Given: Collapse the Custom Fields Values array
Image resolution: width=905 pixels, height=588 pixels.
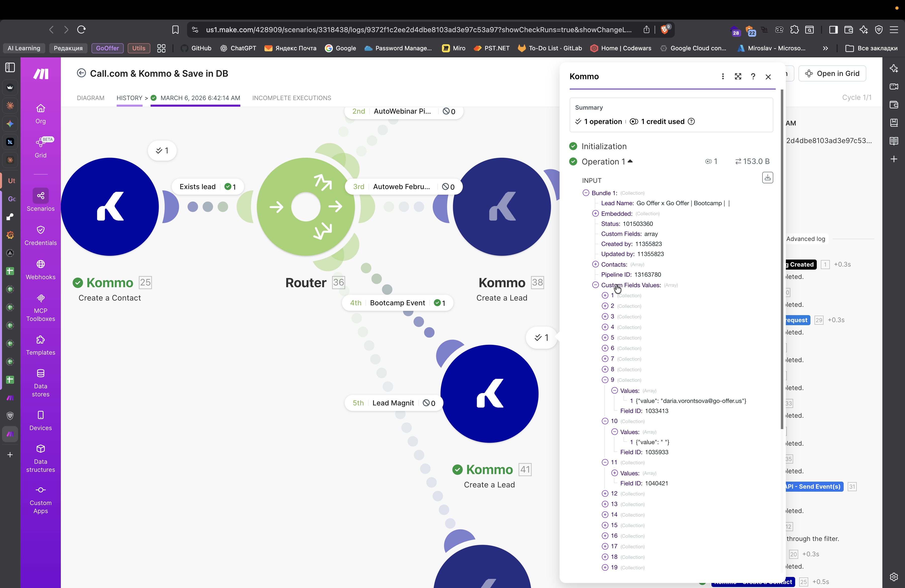Looking at the screenshot, I should 595,285.
